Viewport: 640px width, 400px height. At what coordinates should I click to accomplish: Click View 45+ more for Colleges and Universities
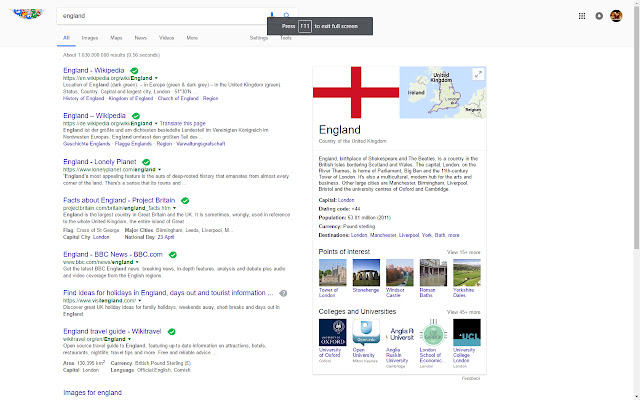(463, 312)
